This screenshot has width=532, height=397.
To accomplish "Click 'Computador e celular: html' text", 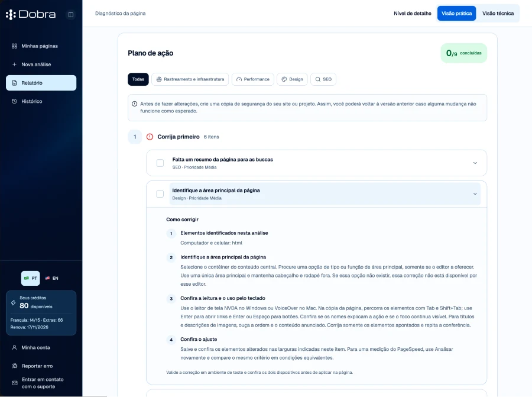I will coord(211,243).
